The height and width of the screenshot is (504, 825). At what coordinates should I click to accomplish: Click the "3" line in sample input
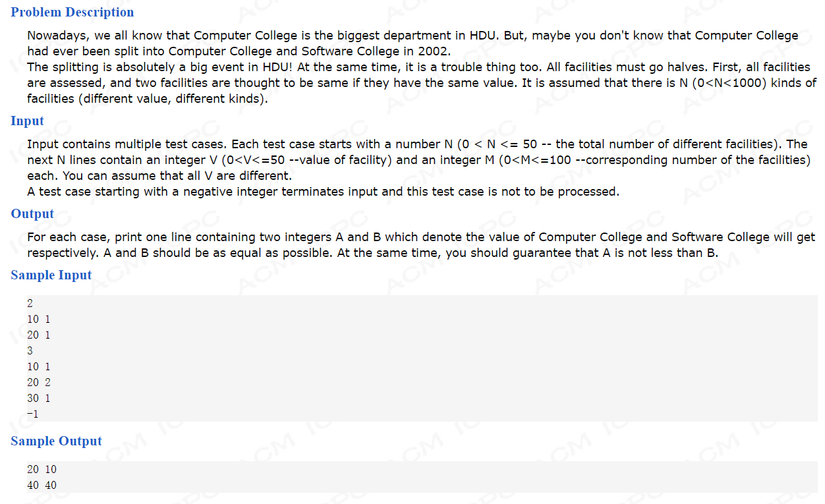click(x=30, y=350)
